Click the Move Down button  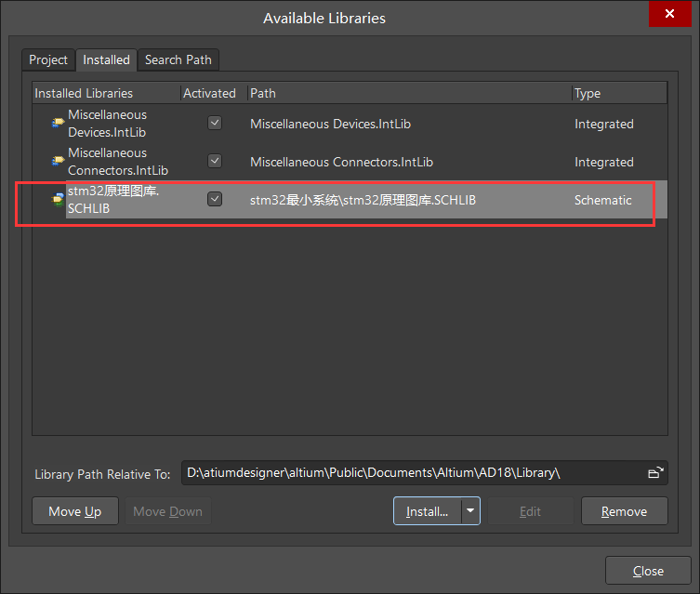coord(168,511)
